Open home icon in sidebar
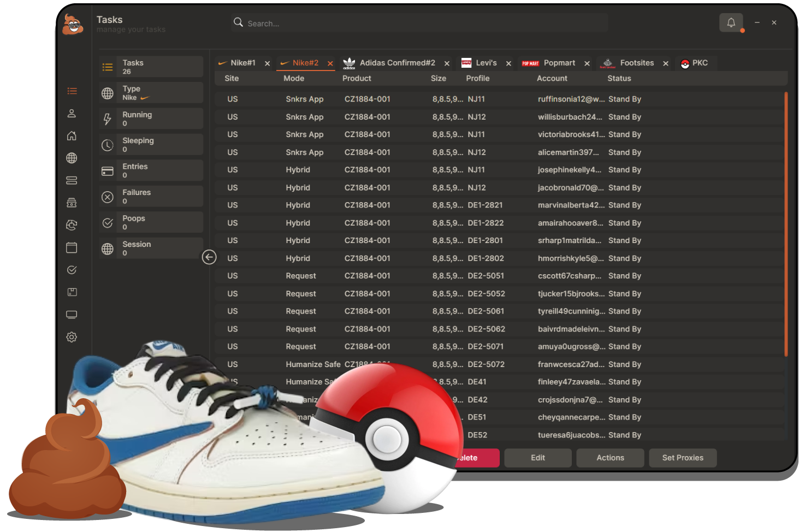 (72, 136)
